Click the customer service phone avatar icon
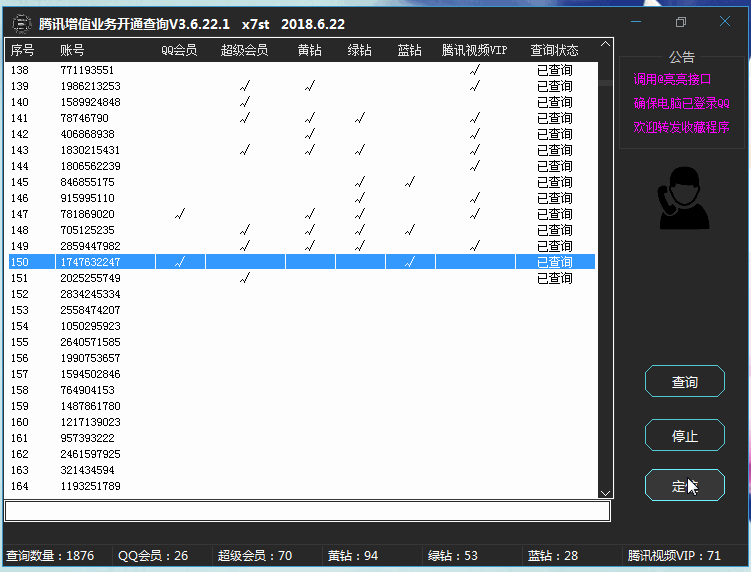Image resolution: width=751 pixels, height=572 pixels. 683,198
